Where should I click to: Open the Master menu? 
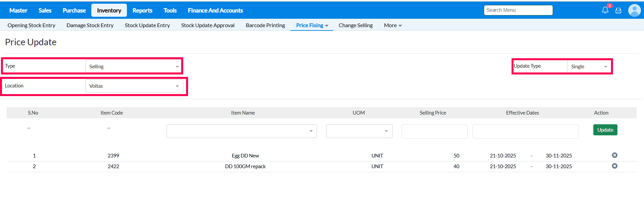point(18,10)
